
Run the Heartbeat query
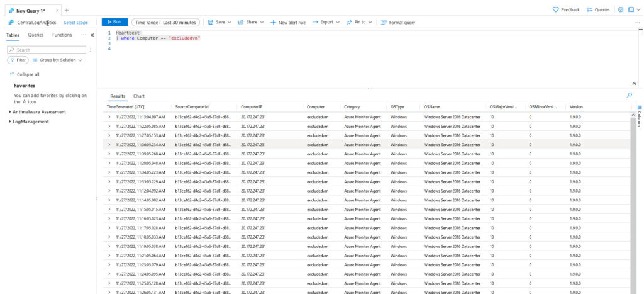[114, 22]
